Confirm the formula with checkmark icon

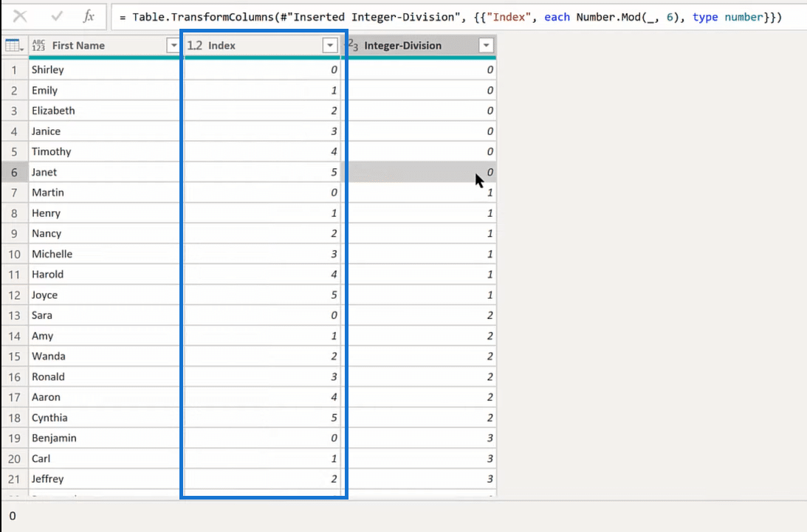coord(57,16)
